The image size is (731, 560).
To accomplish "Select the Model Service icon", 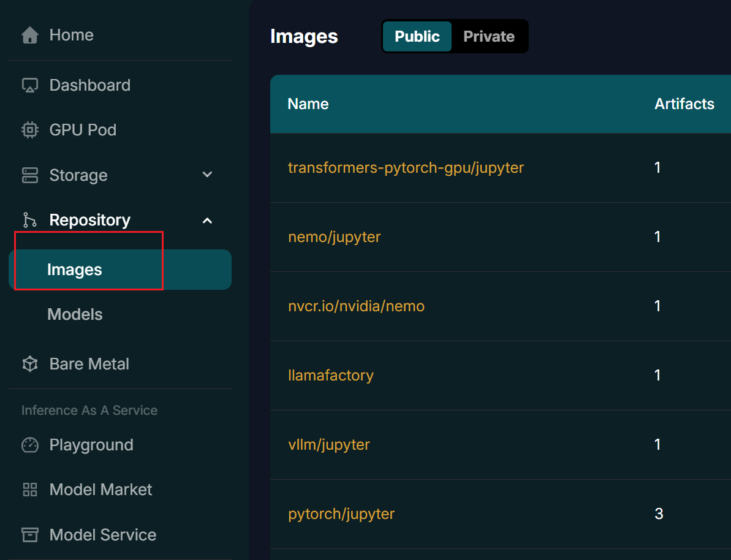I will point(29,534).
